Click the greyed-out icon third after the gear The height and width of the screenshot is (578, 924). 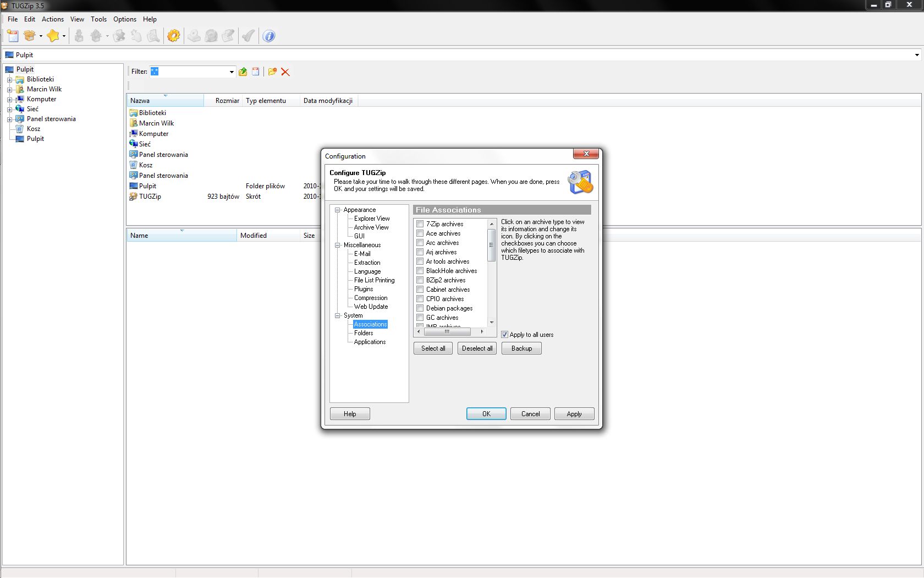click(x=228, y=36)
